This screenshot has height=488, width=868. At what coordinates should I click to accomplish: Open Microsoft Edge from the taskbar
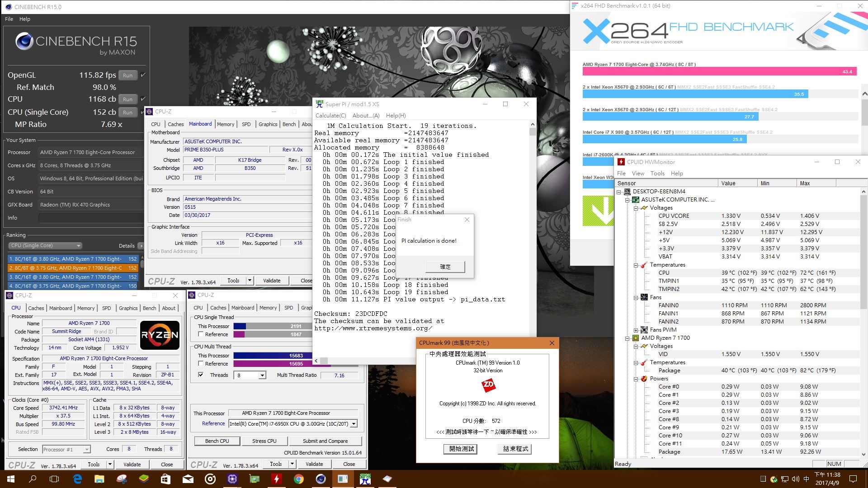[x=77, y=479]
